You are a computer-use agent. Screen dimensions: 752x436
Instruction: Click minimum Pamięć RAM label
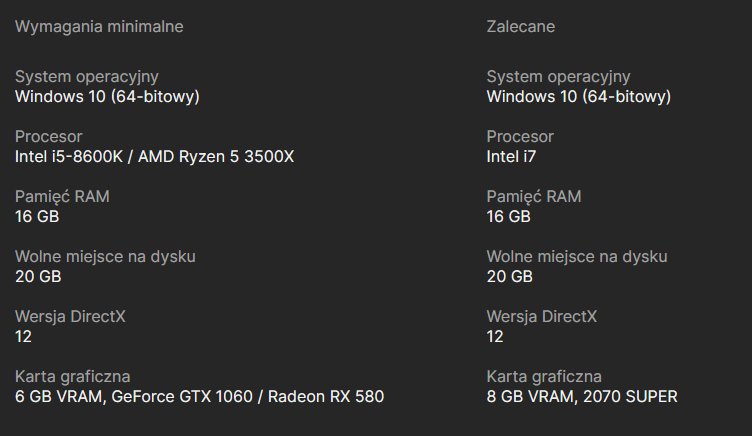[62, 197]
